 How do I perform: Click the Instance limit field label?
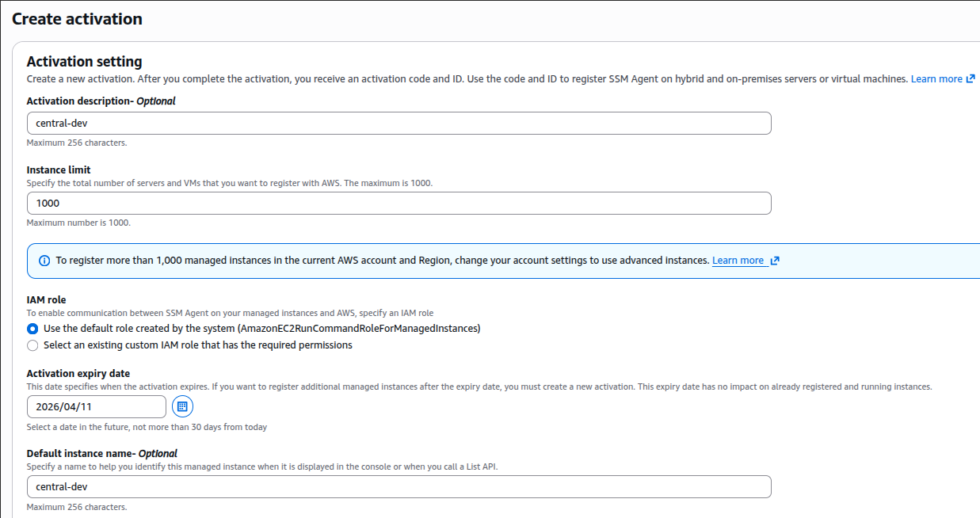(59, 170)
